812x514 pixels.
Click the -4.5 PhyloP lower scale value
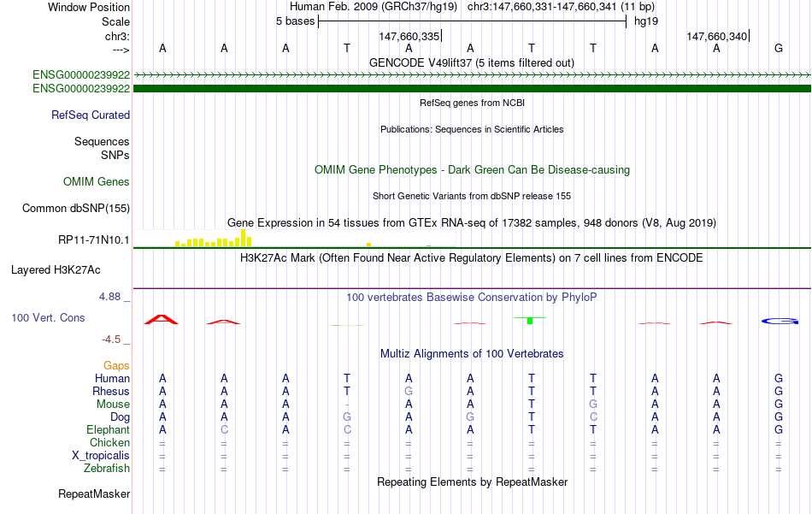tap(111, 340)
